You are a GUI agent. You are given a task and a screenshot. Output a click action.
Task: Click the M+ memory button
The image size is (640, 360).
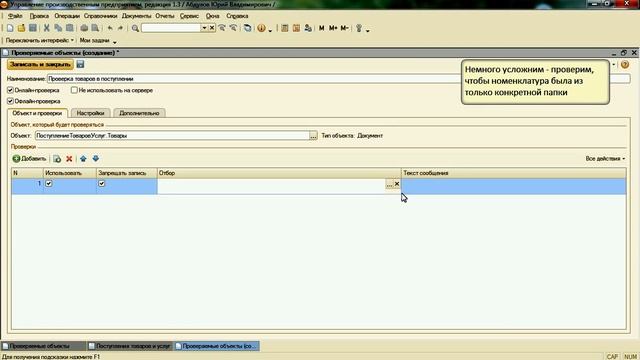pyautogui.click(x=333, y=28)
